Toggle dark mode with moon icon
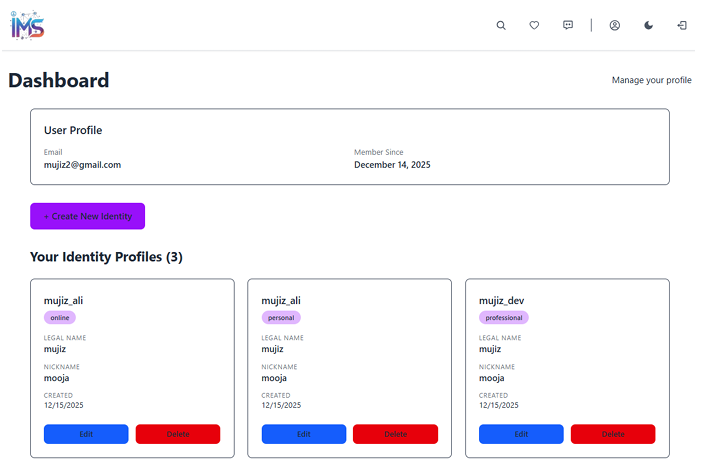 click(648, 26)
